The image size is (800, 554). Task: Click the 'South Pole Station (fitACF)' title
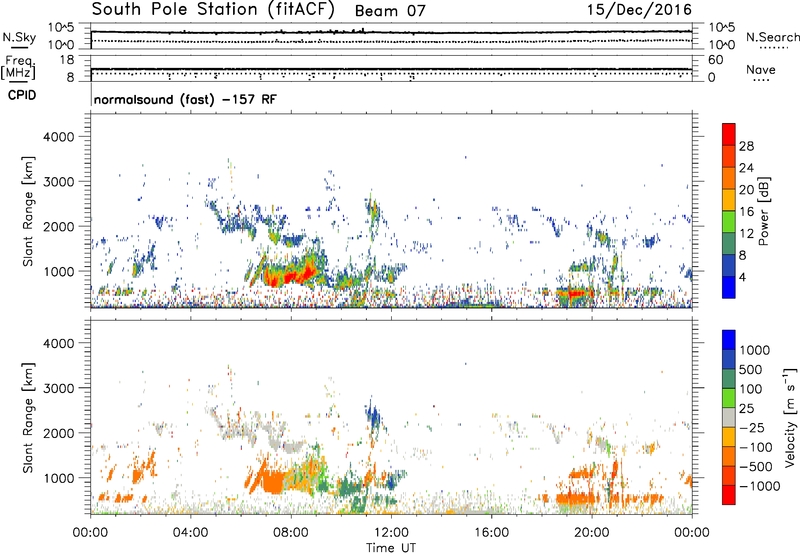tap(212, 10)
